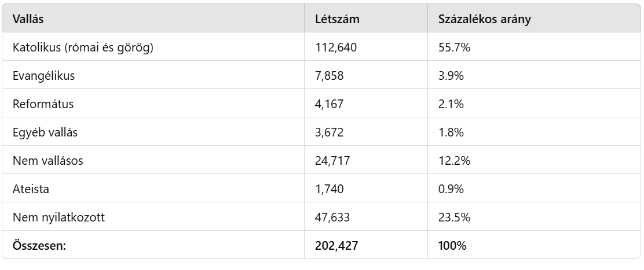Click the Százalékos arány column header
The width and height of the screenshot is (644, 270).
[x=485, y=19]
